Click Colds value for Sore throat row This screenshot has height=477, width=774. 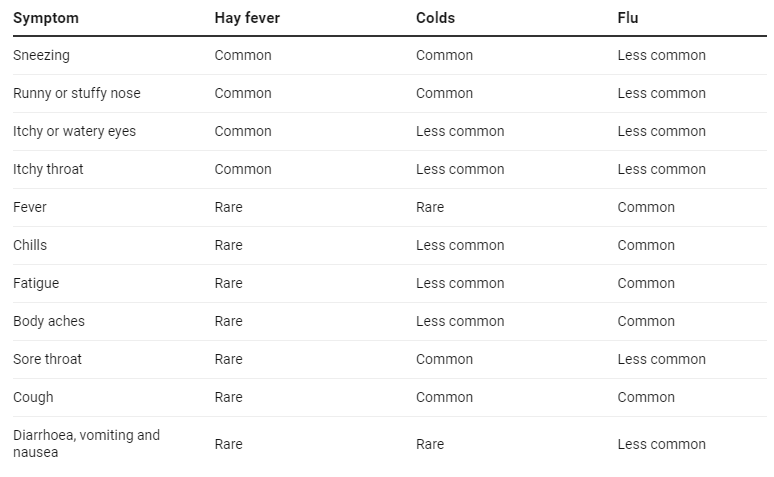click(x=444, y=359)
